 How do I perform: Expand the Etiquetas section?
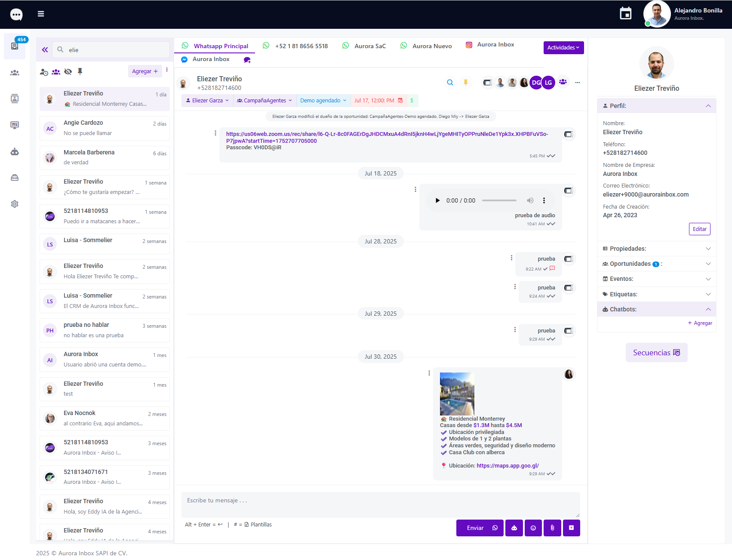pyautogui.click(x=656, y=294)
